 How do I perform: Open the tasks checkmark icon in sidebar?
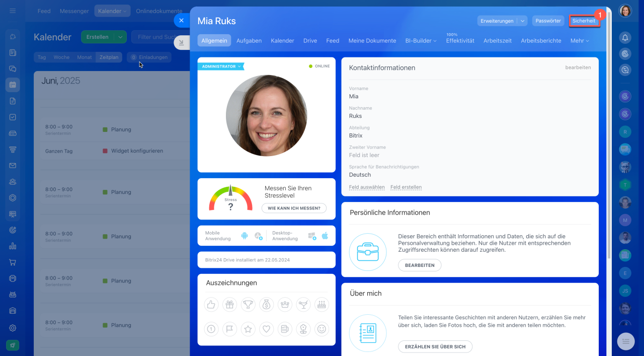[x=13, y=117]
